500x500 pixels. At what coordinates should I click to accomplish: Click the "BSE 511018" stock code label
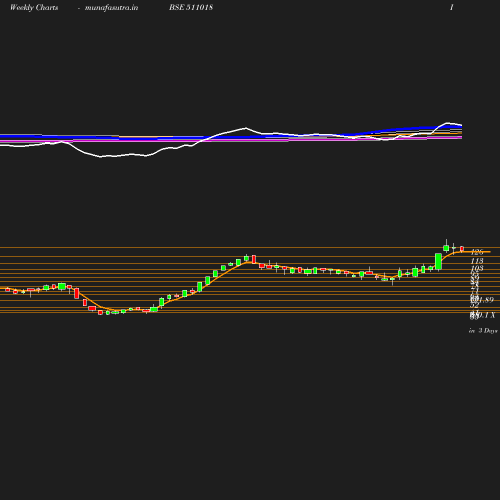click(191, 7)
